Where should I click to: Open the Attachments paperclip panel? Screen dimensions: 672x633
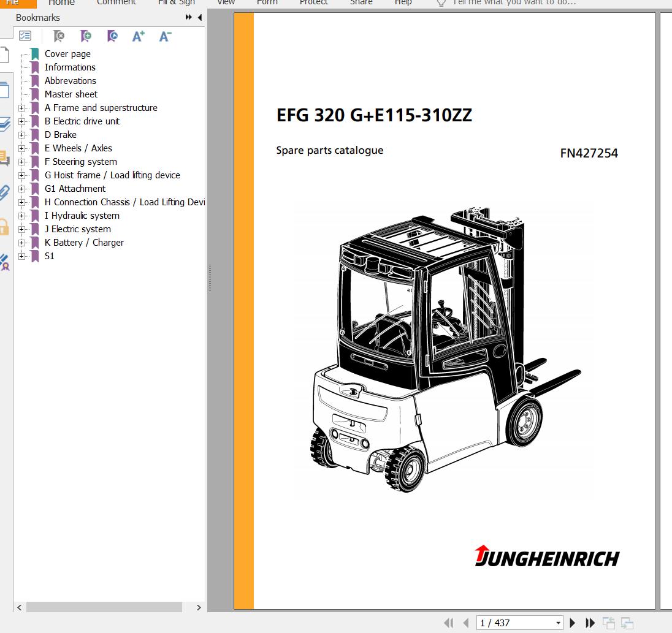tap(4, 192)
